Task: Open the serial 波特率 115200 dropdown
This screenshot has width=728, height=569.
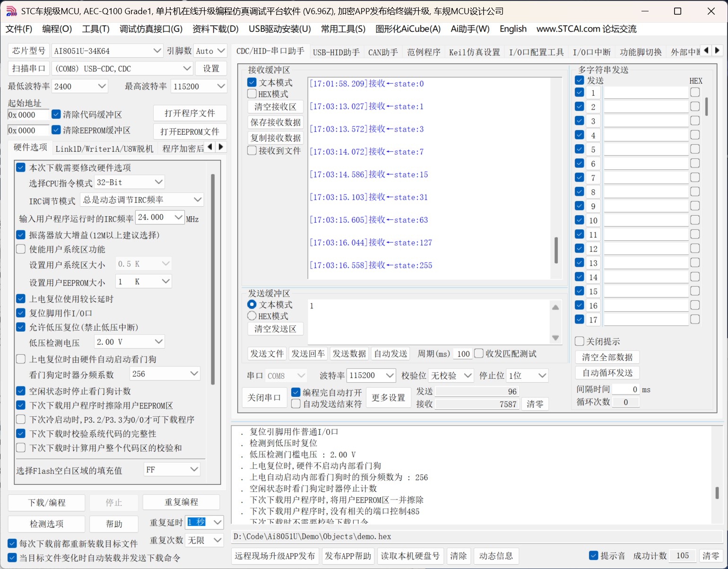Action: pos(390,376)
